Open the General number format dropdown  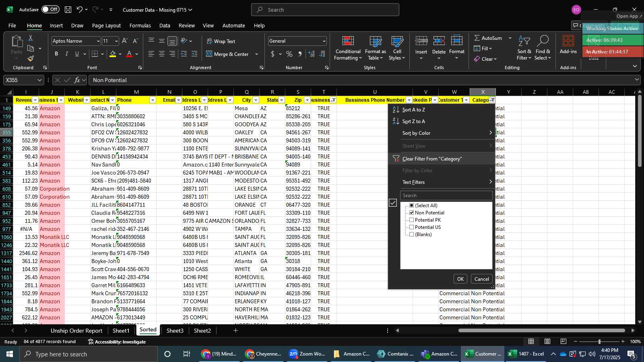tap(324, 41)
